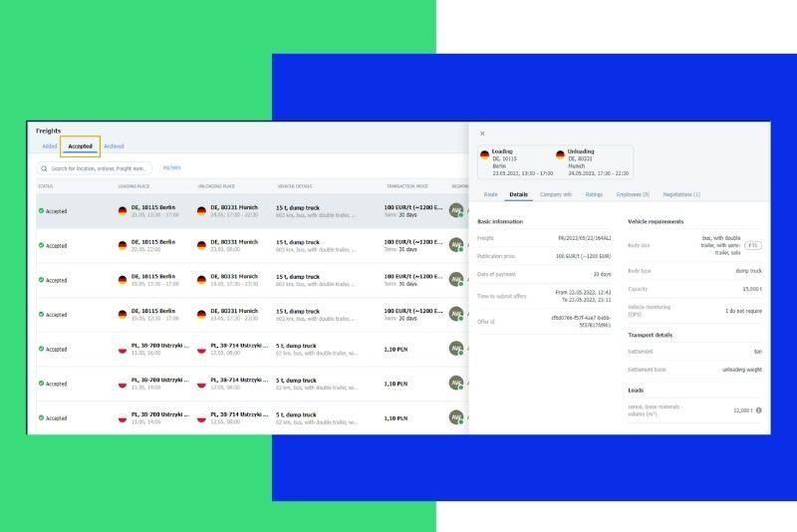Click the Filters link next to search

(171, 168)
